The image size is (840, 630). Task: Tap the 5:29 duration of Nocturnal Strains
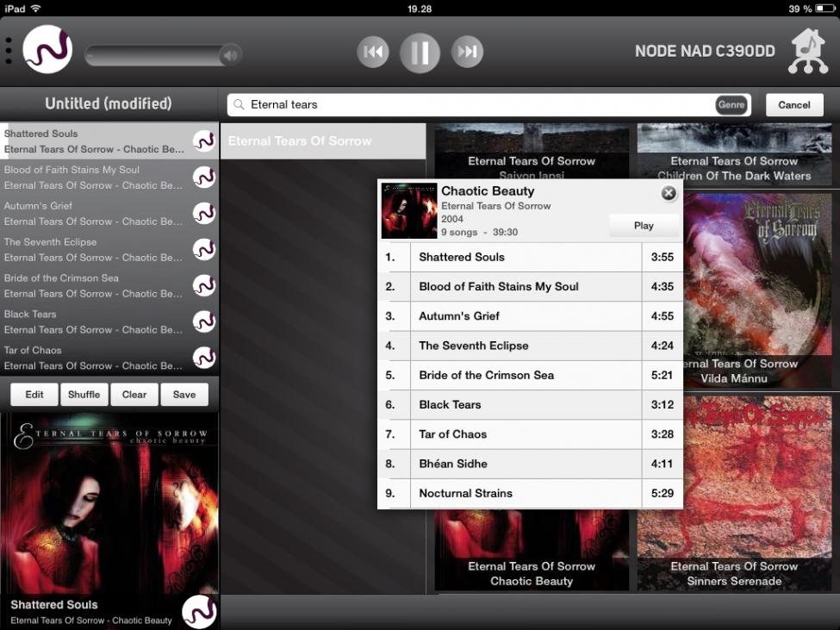(663, 493)
